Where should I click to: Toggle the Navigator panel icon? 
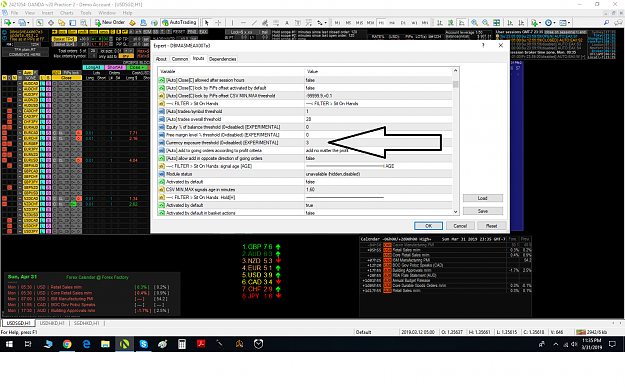pyautogui.click(x=61, y=23)
